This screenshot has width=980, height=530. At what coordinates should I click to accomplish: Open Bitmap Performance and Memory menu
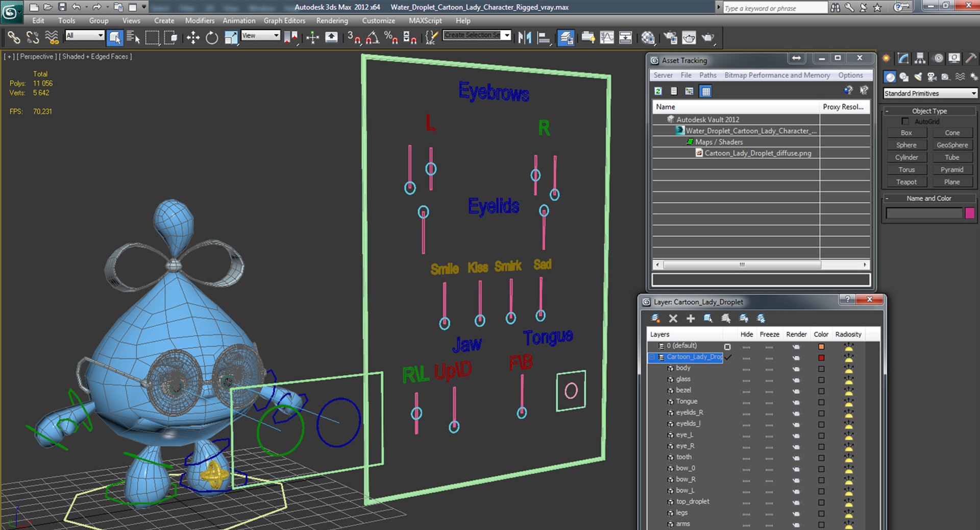coord(777,75)
